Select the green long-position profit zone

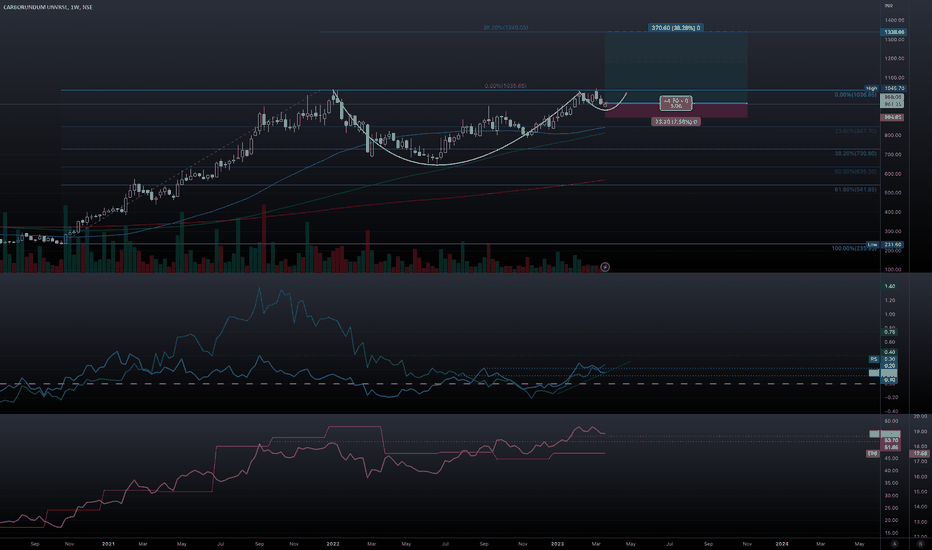click(x=676, y=67)
